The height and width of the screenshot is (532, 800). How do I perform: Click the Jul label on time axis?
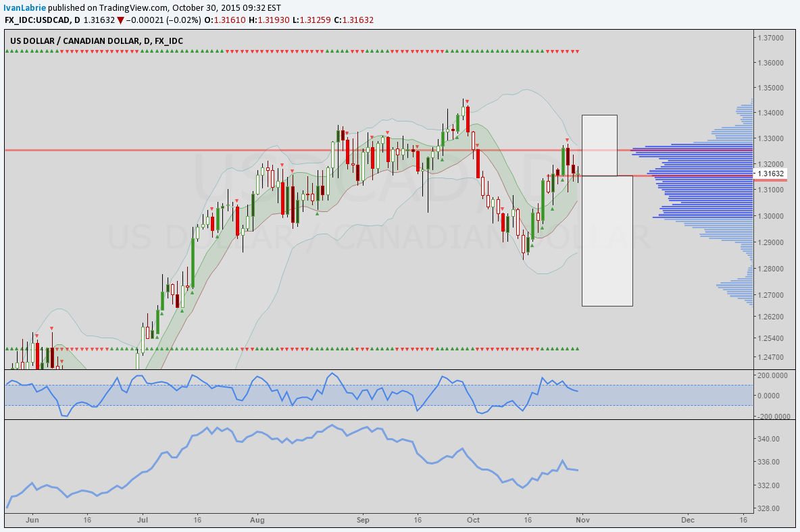click(143, 520)
